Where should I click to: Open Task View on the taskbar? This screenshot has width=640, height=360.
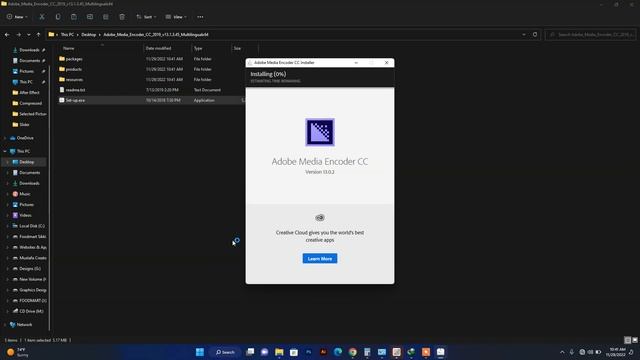coord(250,352)
